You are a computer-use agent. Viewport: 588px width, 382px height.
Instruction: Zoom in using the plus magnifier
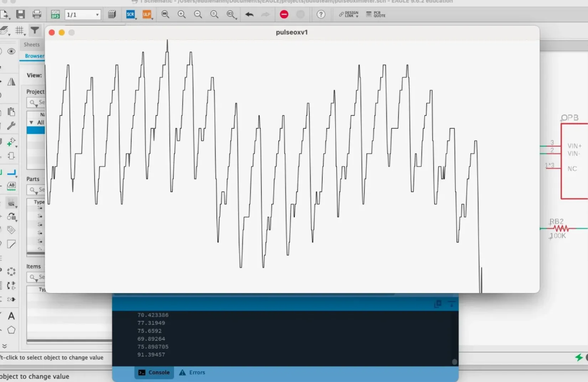tap(182, 14)
